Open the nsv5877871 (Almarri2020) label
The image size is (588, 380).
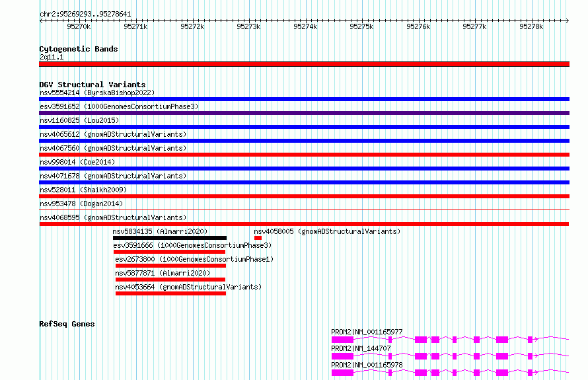(163, 273)
